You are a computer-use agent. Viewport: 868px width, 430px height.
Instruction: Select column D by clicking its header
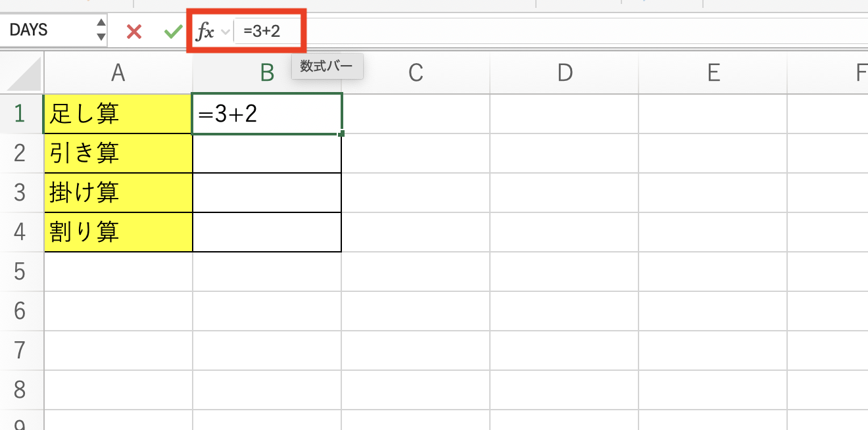point(564,73)
